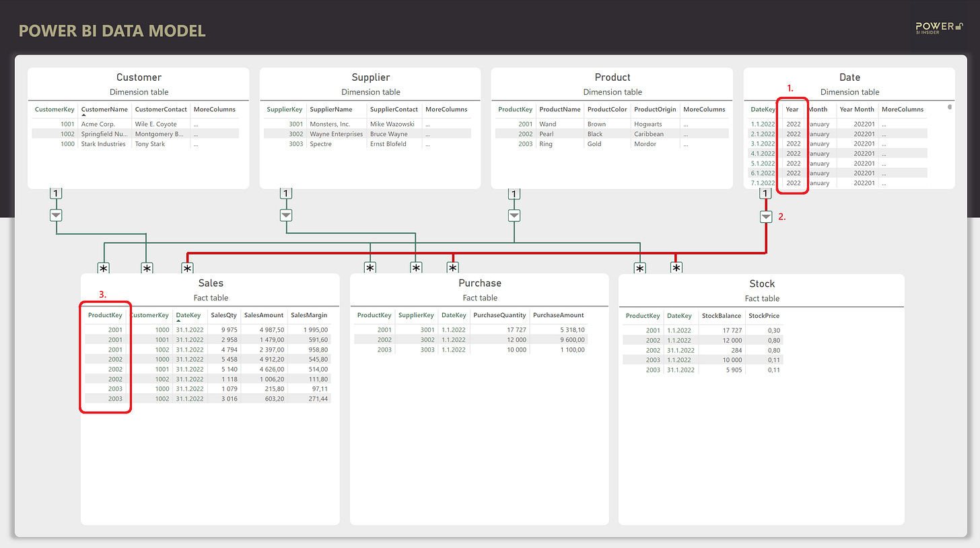Image resolution: width=980 pixels, height=548 pixels.
Task: Select the "9 600,00" PurchaseAmount cell
Action: pos(573,340)
